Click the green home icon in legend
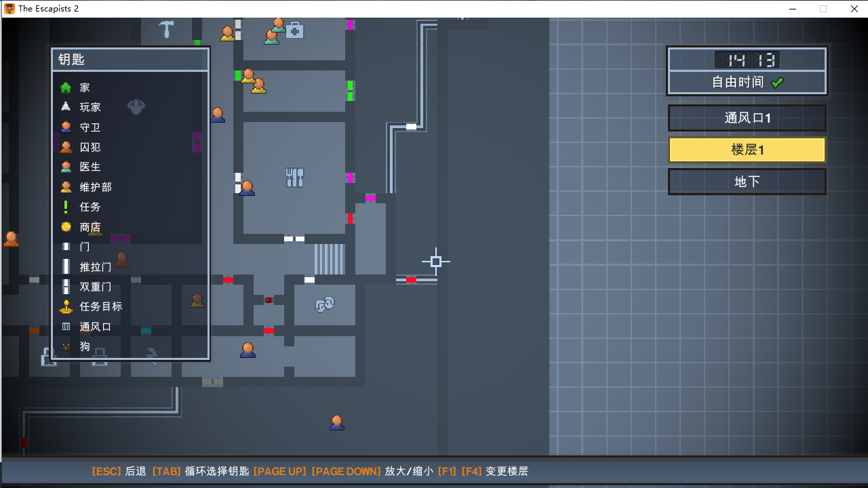Image resolution: width=868 pixels, height=488 pixels. point(66,87)
